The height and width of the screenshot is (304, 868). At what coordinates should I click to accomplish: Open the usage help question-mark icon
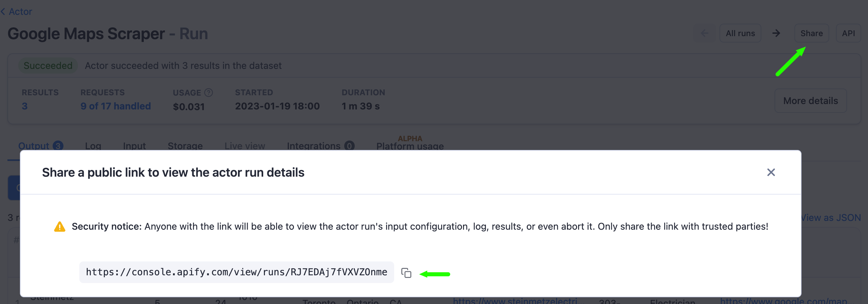coord(209,93)
